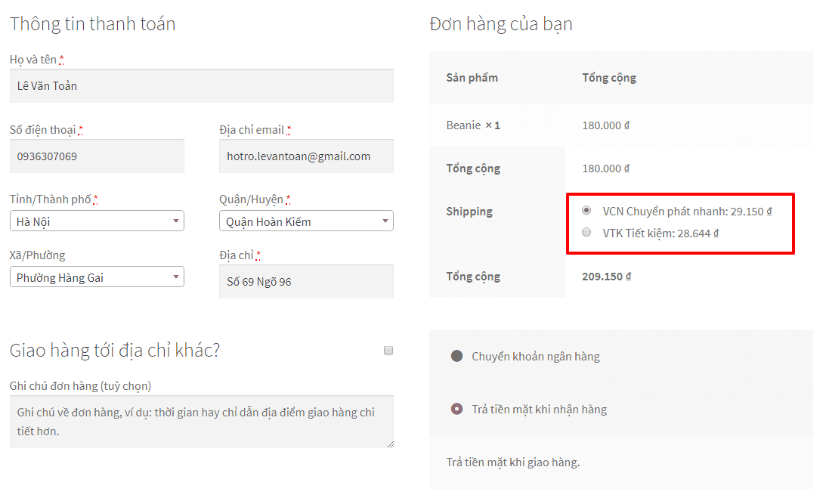The height and width of the screenshot is (504, 826).
Task: Select VCN Chuyển phát nhanh shipping radio button
Action: pos(586,211)
